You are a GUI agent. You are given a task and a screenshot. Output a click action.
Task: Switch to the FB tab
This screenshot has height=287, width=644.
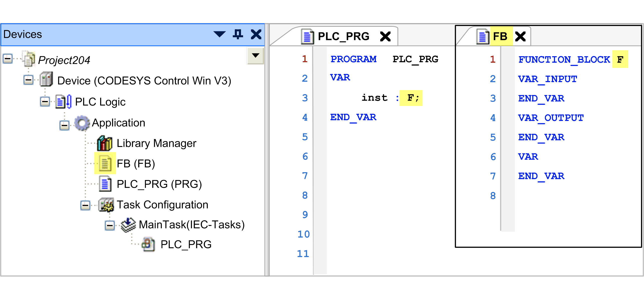500,36
